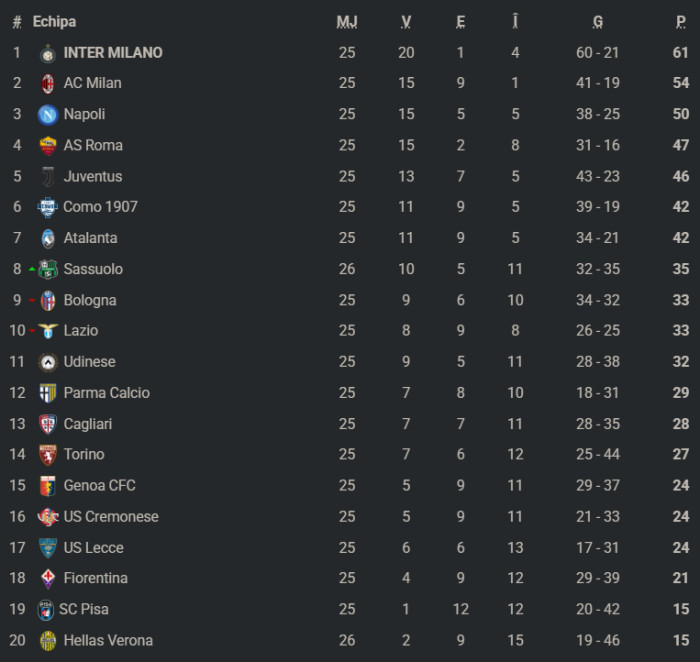This screenshot has height=662, width=700.
Task: Click the Como 1907 club badge
Action: (x=48, y=208)
